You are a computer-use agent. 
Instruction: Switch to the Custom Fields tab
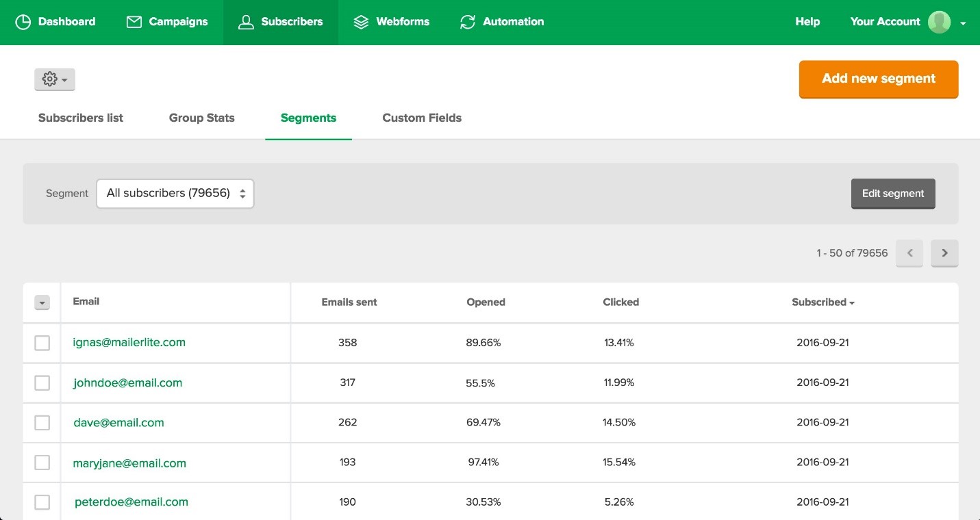point(422,118)
